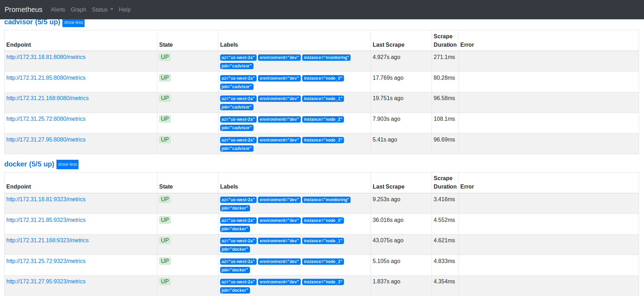644x296 pixels.
Task: Open endpoint http://172.31.25.72:9323/metrics
Action: click(46, 261)
